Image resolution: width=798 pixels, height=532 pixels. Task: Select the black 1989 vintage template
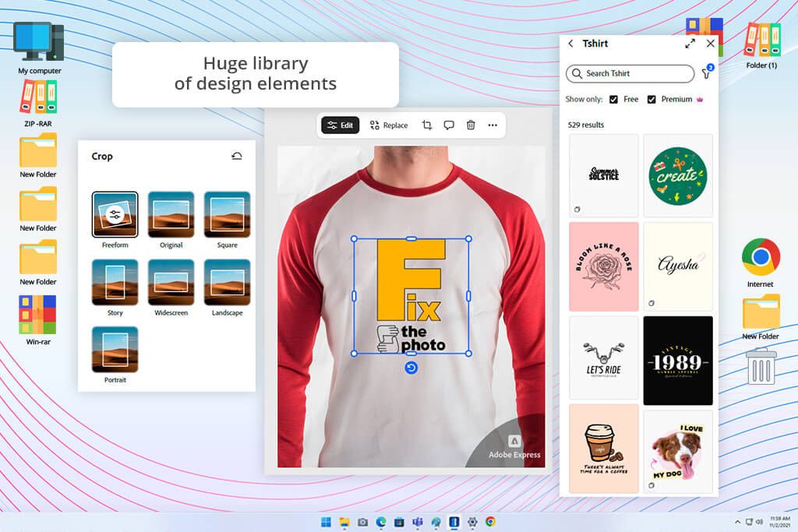tap(678, 361)
